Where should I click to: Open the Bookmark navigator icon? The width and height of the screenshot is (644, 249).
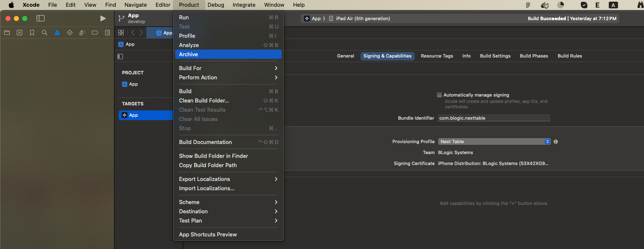[32, 32]
